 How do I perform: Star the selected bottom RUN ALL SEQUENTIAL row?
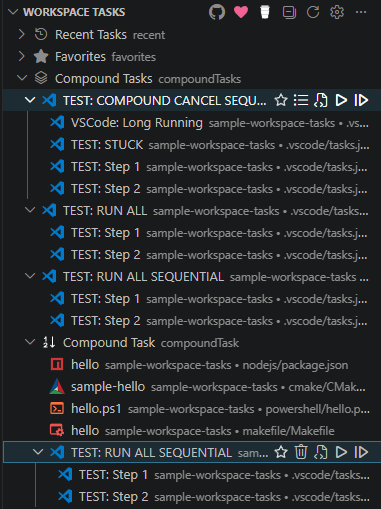coord(281,452)
